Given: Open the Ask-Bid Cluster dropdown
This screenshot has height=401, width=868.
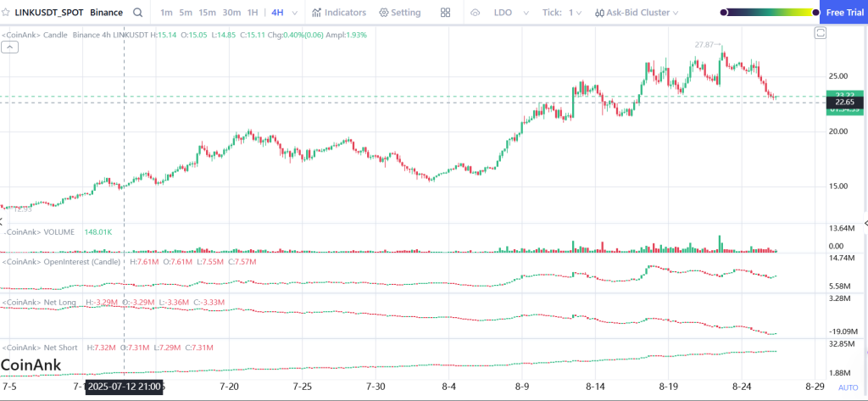Looking at the screenshot, I should (637, 12).
